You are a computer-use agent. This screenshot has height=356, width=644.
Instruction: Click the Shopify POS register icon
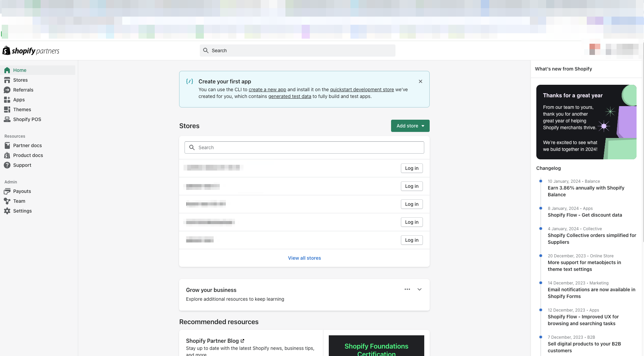[x=7, y=119]
